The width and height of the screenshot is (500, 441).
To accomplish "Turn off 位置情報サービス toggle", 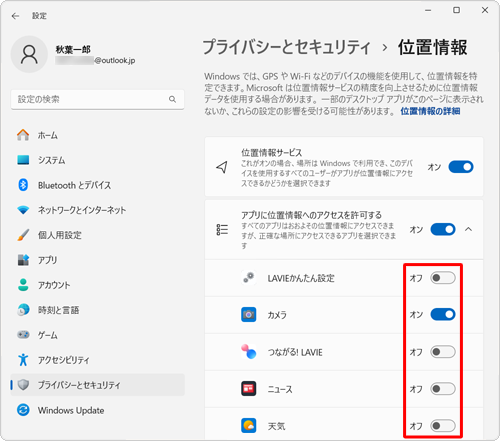I will pyautogui.click(x=461, y=167).
